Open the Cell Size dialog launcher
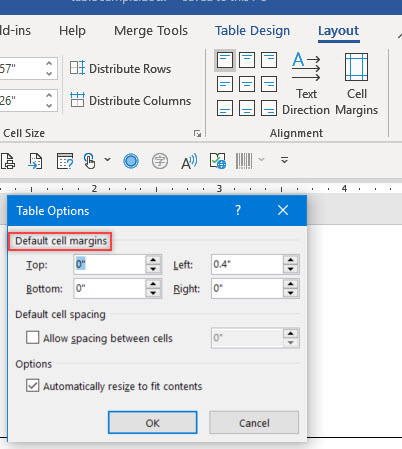 (x=197, y=134)
